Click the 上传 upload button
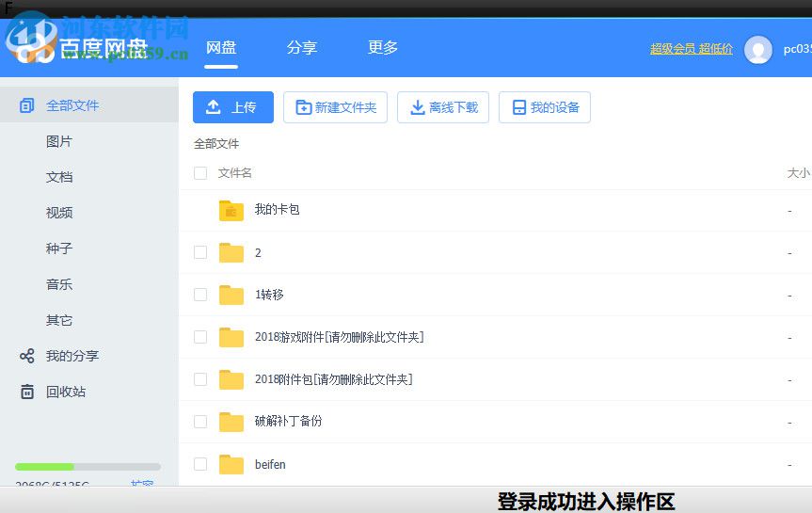This screenshot has height=513, width=812. [233, 107]
